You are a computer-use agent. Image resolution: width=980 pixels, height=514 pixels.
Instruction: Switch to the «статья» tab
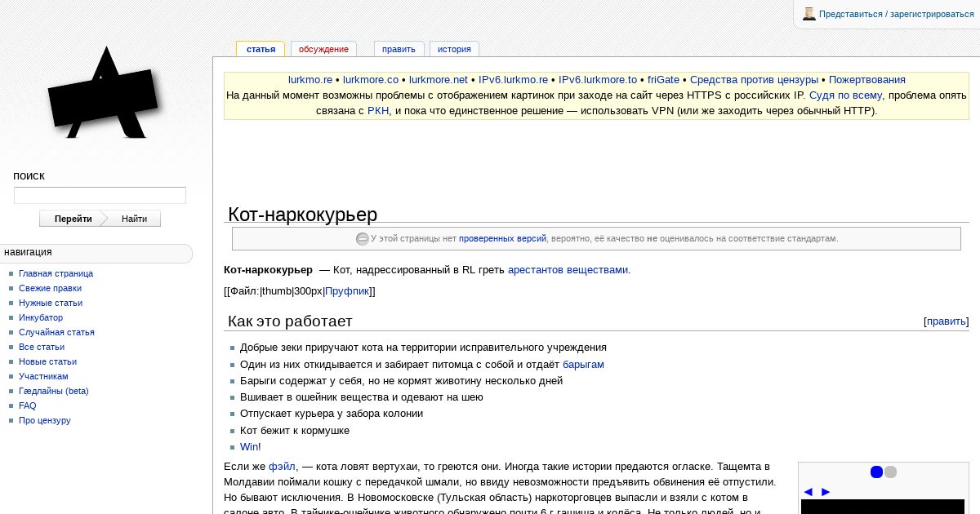261,49
